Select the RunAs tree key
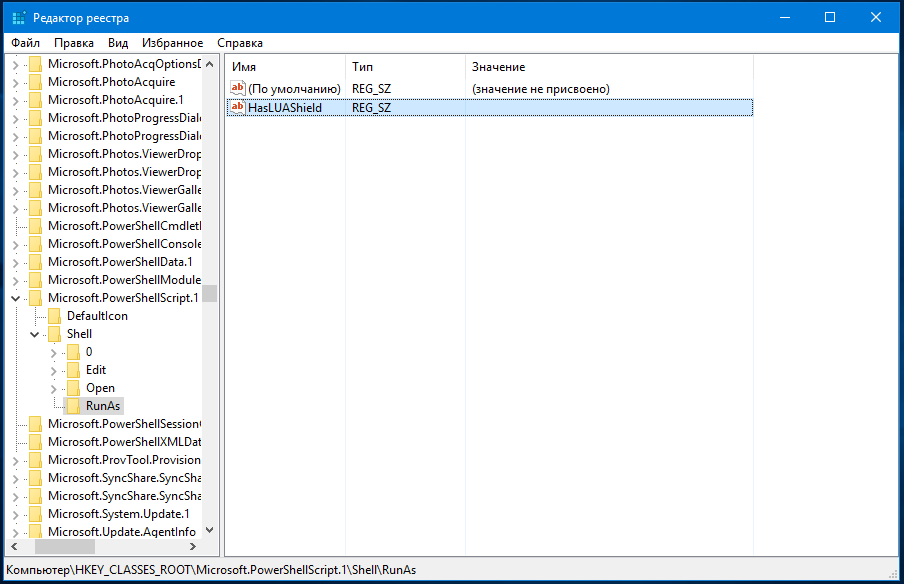 103,406
